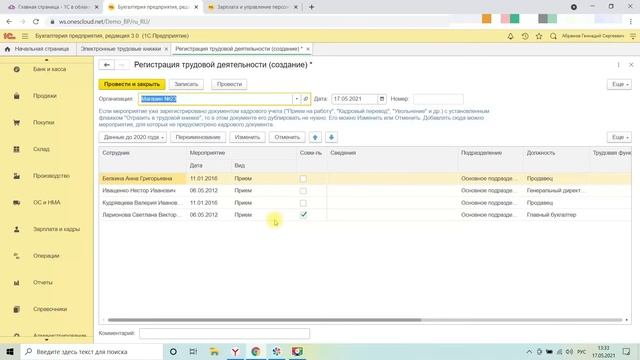Click the Номер input field
Screen dimensions: 640x360
point(438,99)
